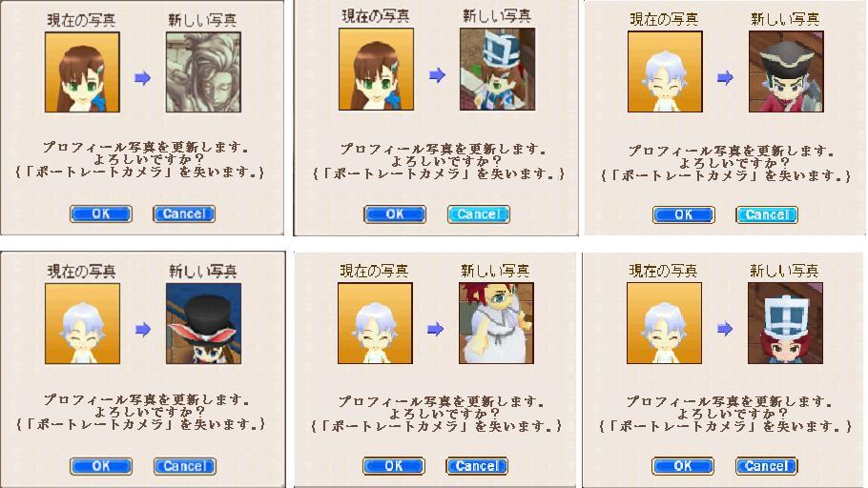Click OK in the pirate hat photo dialog
868x488 pixels.
click(x=684, y=214)
